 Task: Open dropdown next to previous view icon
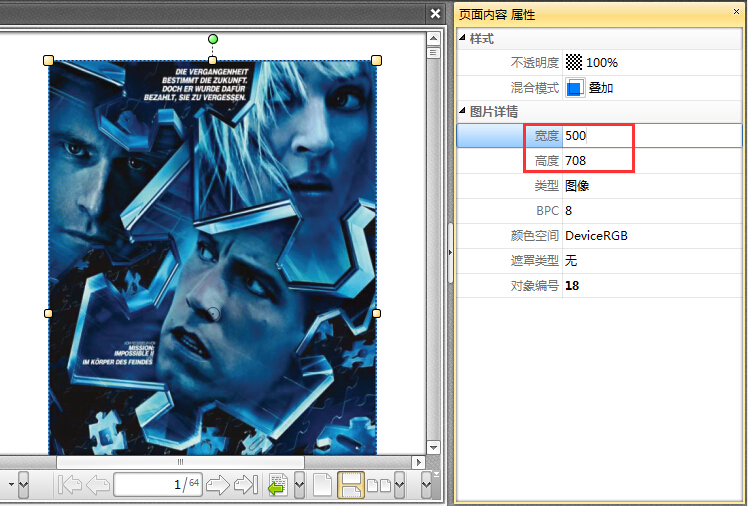pos(300,485)
